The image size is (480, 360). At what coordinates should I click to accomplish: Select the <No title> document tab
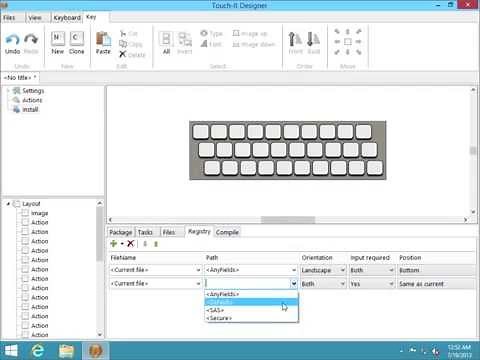coord(20,78)
